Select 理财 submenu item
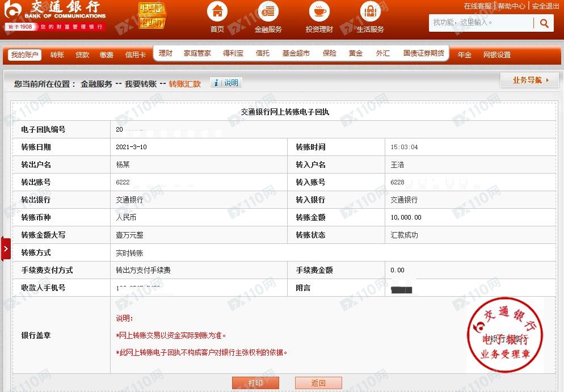564x392 pixels. tap(166, 53)
